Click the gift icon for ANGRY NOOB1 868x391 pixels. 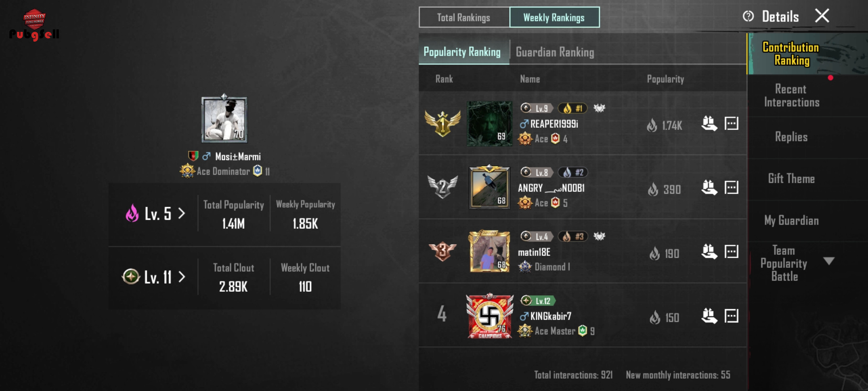click(x=709, y=188)
